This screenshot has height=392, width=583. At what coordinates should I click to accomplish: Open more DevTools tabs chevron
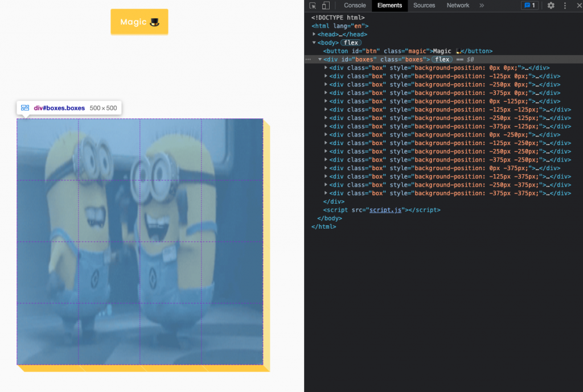pyautogui.click(x=482, y=6)
